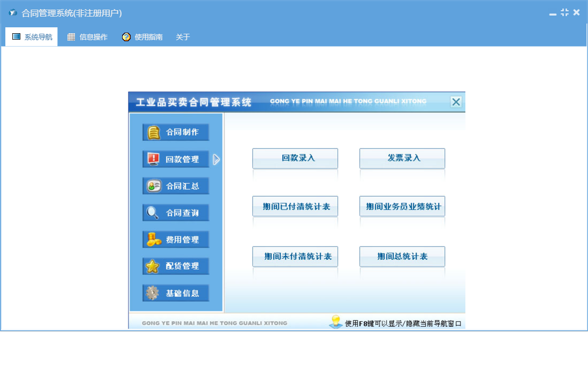Click the monitor icon on 系统导航 tab
The width and height of the screenshot is (588, 390).
click(x=16, y=36)
